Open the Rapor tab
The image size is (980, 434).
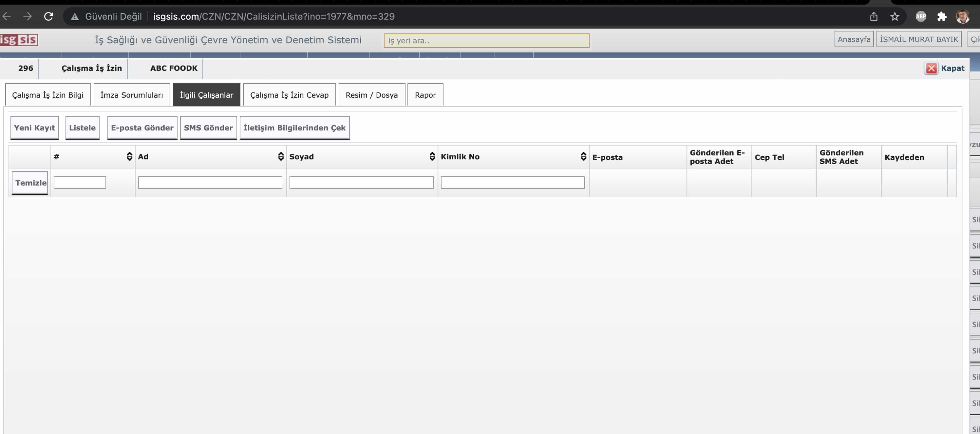pyautogui.click(x=425, y=95)
